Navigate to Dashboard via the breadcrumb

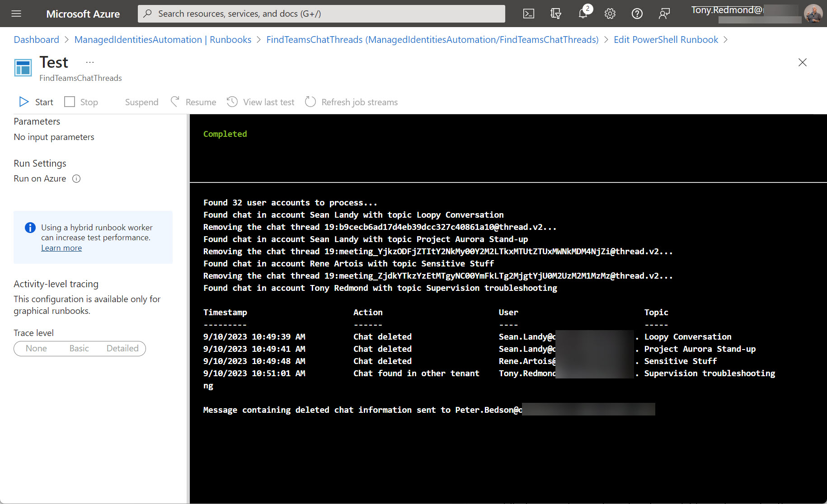coord(36,40)
